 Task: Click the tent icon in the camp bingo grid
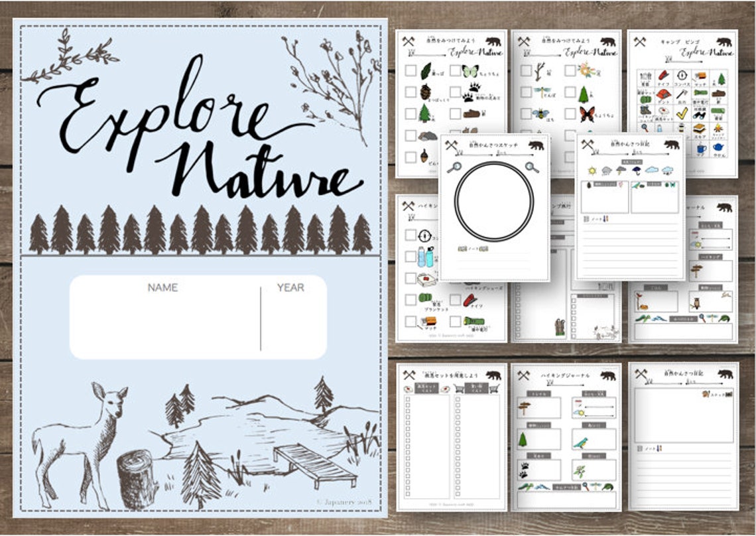pos(664,95)
